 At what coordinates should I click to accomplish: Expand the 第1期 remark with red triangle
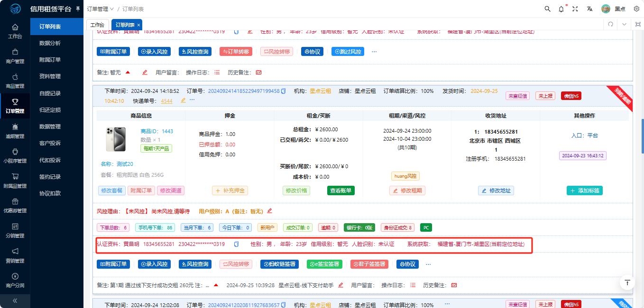pos(216,285)
